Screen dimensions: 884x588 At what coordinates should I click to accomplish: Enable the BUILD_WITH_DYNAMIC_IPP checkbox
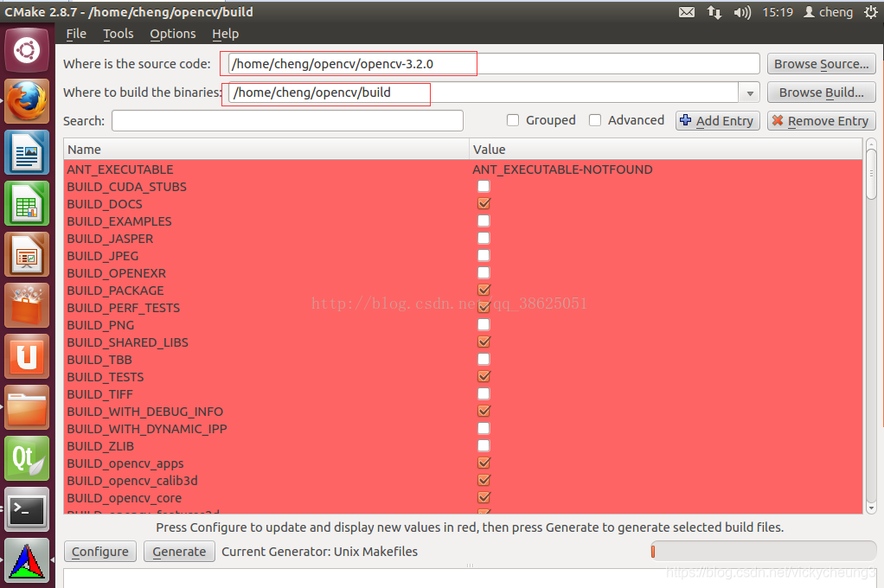[x=484, y=428]
